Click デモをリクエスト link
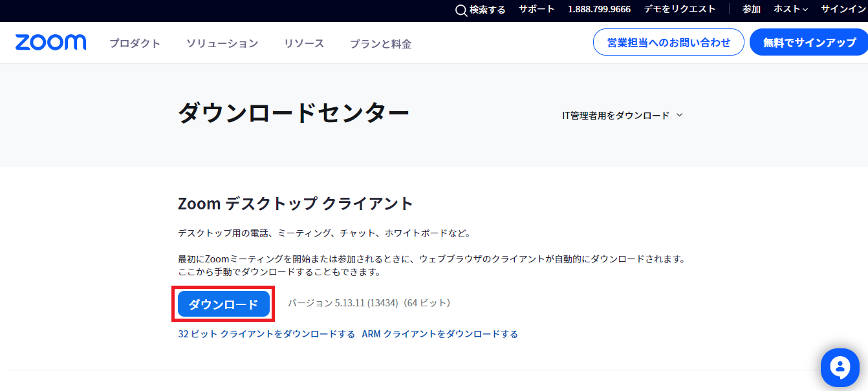This screenshot has width=868, height=391. (680, 9)
